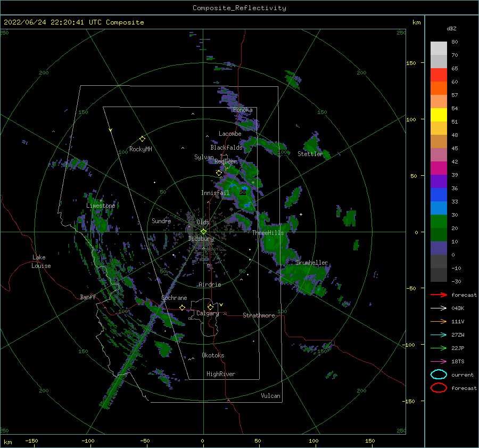Image resolution: width=479 pixels, height=448 pixels.
Task: Click the Composite_Reflectivity title text
Action: (239, 8)
